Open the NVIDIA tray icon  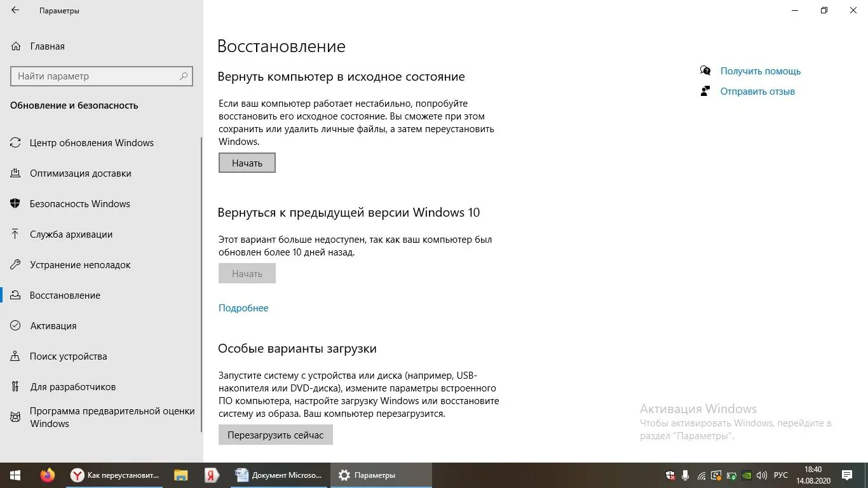click(x=747, y=475)
